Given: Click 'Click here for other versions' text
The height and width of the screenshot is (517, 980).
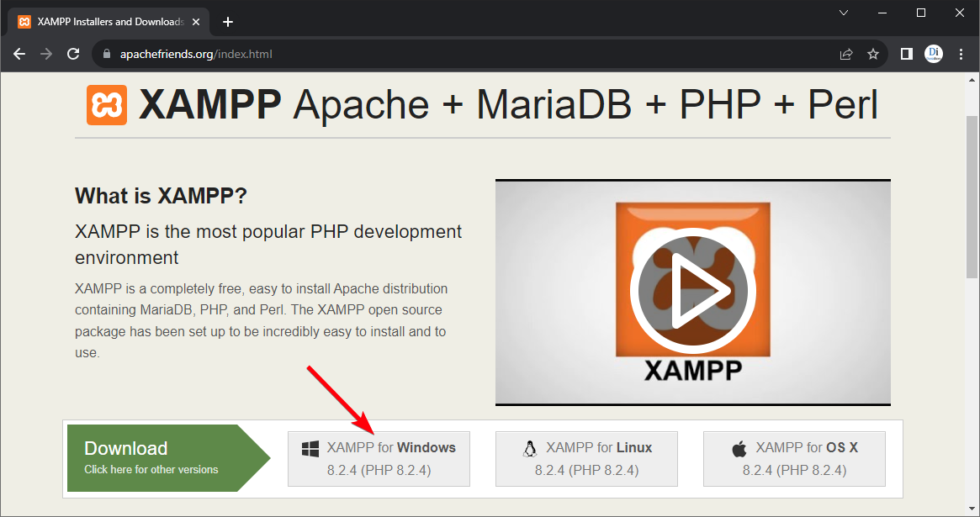Looking at the screenshot, I should tap(151, 470).
